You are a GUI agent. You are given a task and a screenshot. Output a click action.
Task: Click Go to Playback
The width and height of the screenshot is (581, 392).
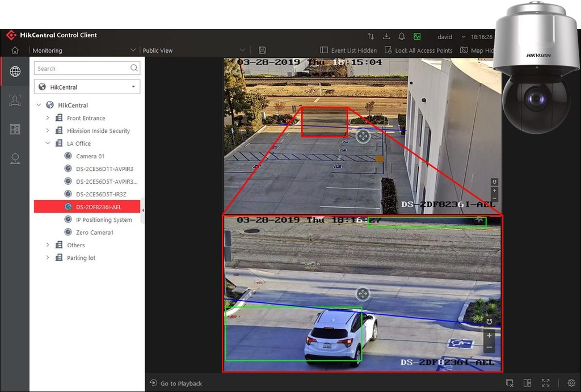[x=176, y=383]
